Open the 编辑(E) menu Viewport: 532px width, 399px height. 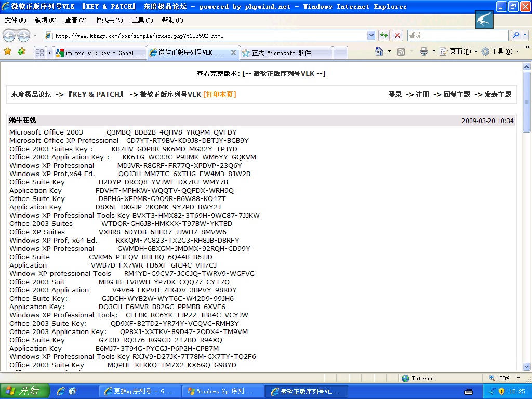(46, 20)
